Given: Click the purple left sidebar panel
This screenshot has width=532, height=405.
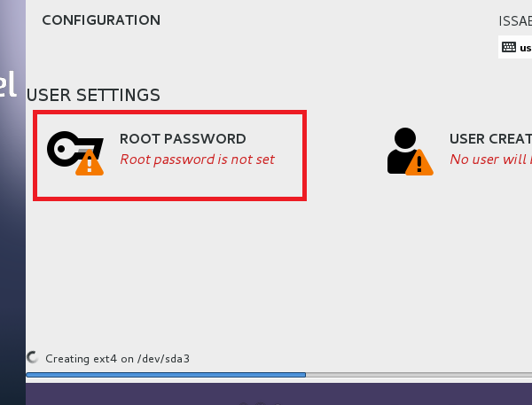Looking at the screenshot, I should [12, 222].
